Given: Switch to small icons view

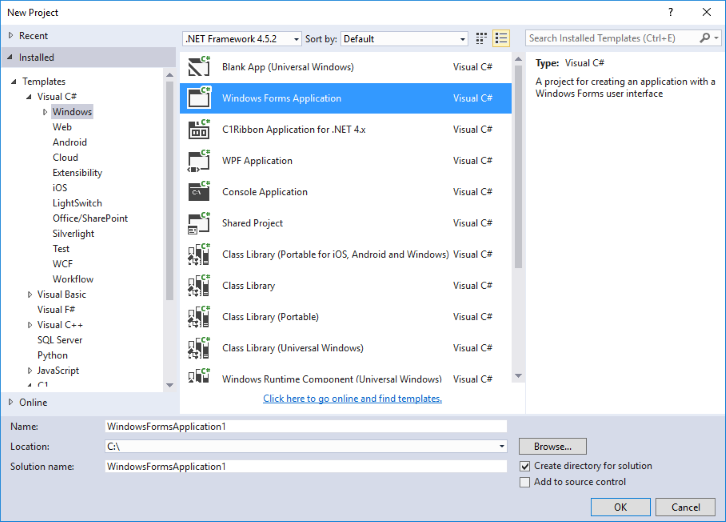Looking at the screenshot, I should (x=482, y=39).
